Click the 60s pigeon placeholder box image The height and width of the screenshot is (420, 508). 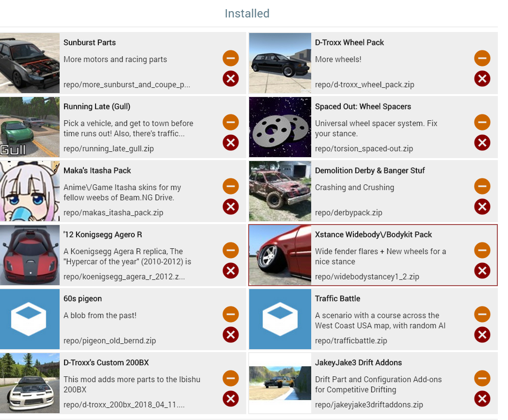pos(30,319)
